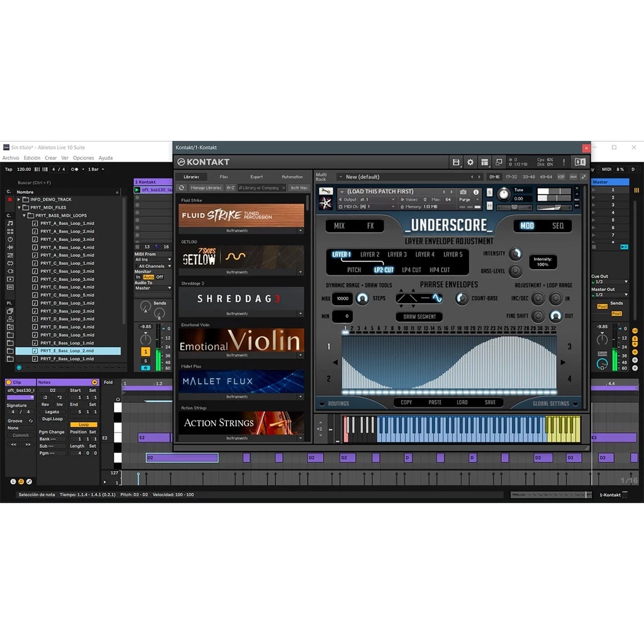
Task: Open the All Channels dropdown
Action: (x=153, y=266)
